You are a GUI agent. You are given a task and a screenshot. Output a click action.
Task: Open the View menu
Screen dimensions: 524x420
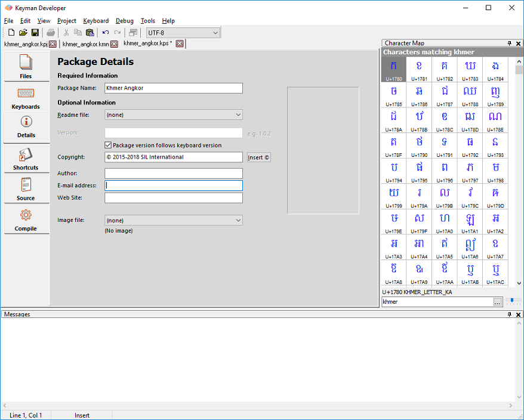44,21
